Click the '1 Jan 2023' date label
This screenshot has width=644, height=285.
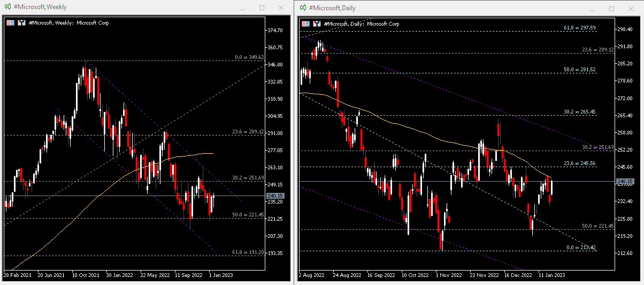coord(220,275)
